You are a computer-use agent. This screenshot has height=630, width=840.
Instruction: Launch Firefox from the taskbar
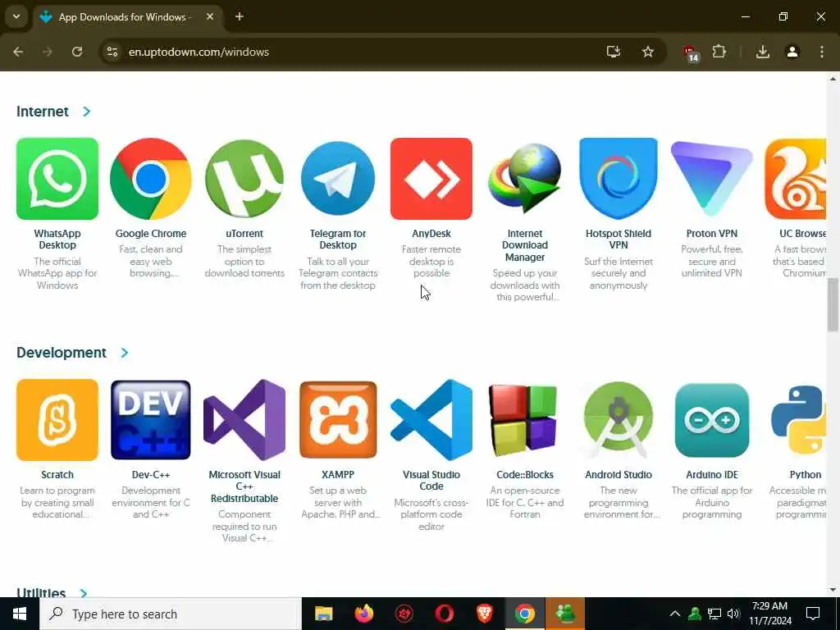point(363,614)
